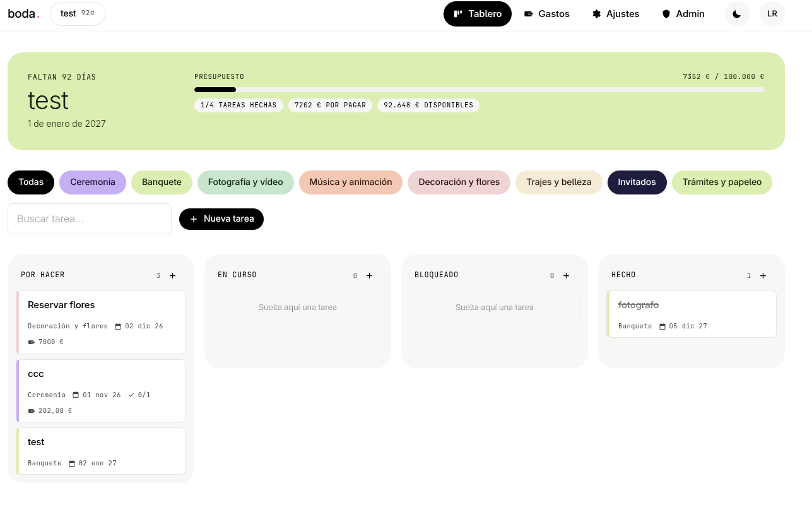Filter tasks by Trajes y belleza

point(559,182)
